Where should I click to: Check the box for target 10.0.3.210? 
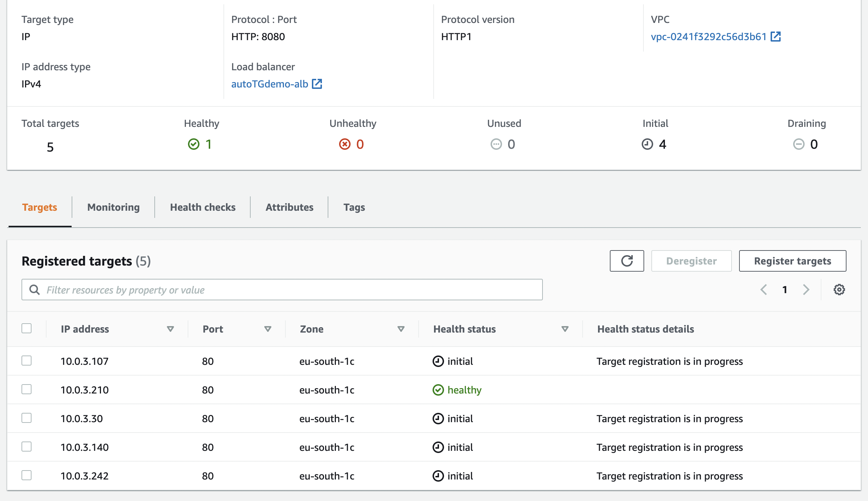26,389
